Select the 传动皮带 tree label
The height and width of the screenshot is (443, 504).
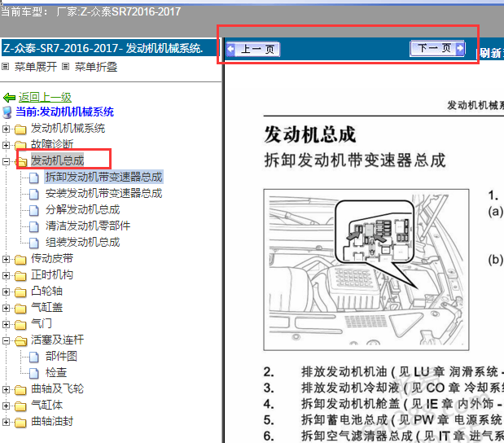point(52,258)
